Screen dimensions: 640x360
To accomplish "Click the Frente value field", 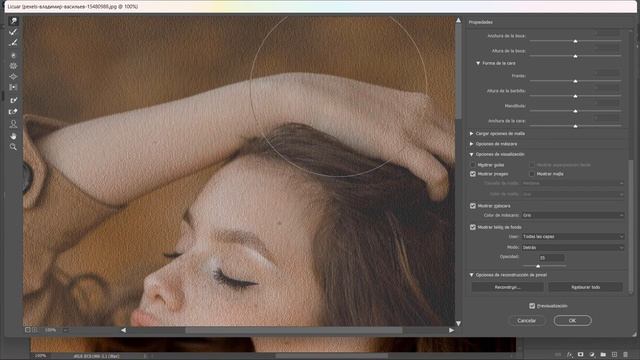I will [607, 73].
